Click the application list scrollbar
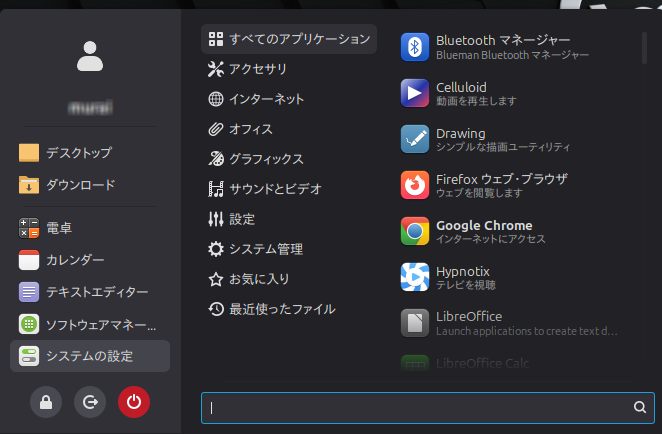This screenshot has width=662, height=434. click(644, 47)
